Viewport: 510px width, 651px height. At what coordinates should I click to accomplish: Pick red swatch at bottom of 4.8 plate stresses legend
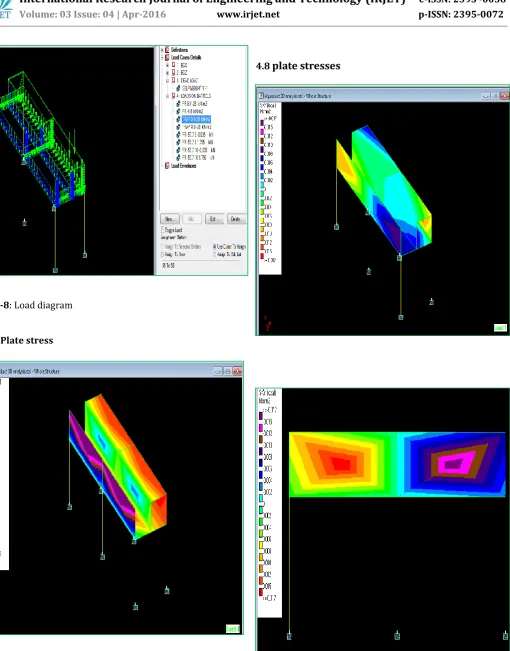tap(262, 256)
